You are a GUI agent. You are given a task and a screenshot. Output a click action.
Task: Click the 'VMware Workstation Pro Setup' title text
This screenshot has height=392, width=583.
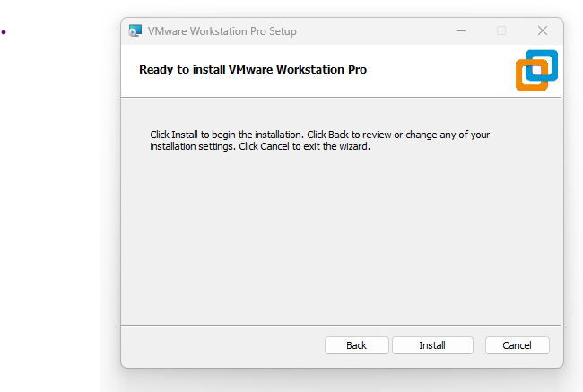tap(222, 31)
